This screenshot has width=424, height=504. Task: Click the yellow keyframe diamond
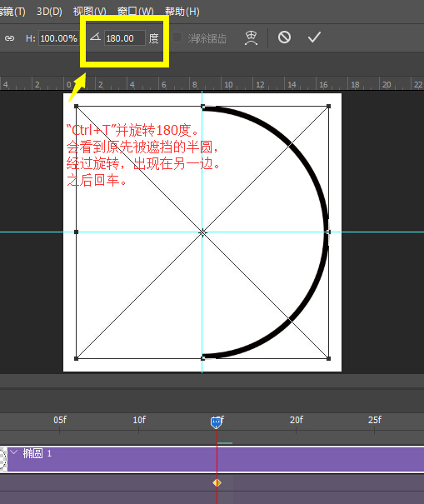pyautogui.click(x=217, y=483)
